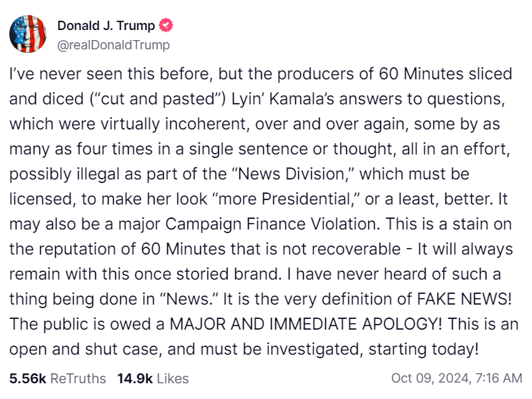Image resolution: width=532 pixels, height=399 pixels.
Task: Click Donald J. Trump's profile avatar
Action: [x=28, y=35]
